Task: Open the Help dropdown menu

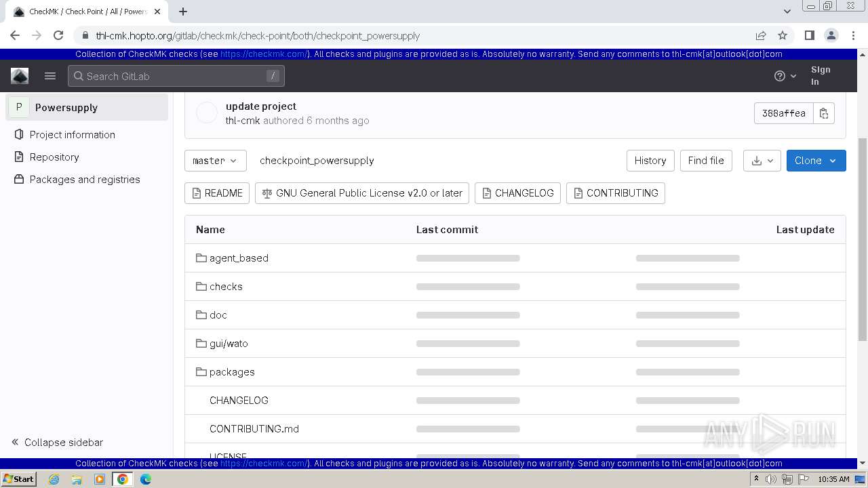Action: pos(785,76)
